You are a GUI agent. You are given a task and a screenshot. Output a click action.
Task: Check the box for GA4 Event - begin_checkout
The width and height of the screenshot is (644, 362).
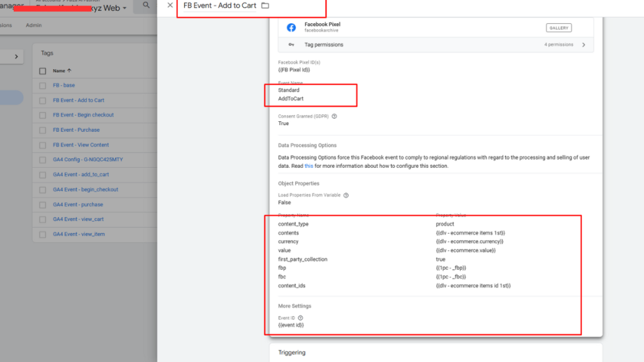[x=43, y=190]
